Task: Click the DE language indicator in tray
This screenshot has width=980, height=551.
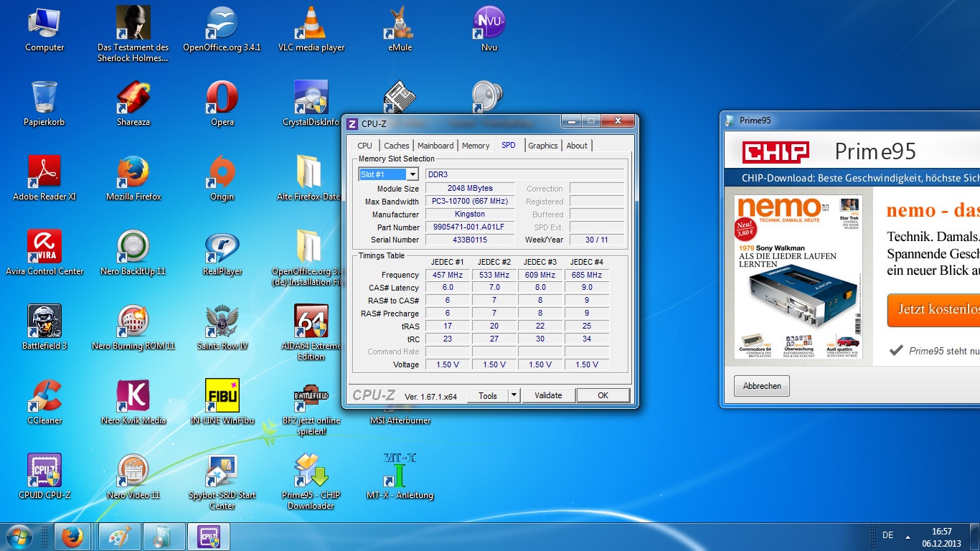Action: pyautogui.click(x=887, y=535)
